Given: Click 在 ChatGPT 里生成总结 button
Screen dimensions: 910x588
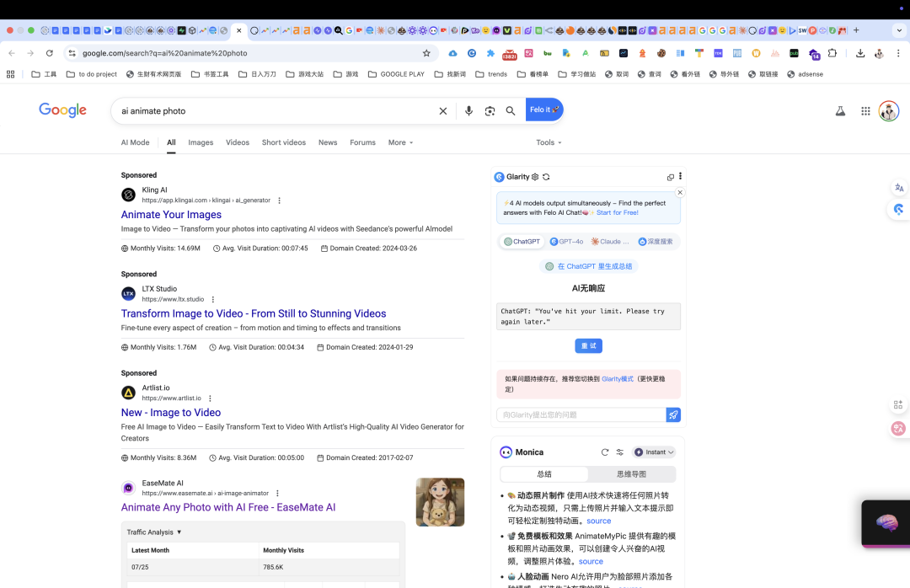Looking at the screenshot, I should (588, 266).
